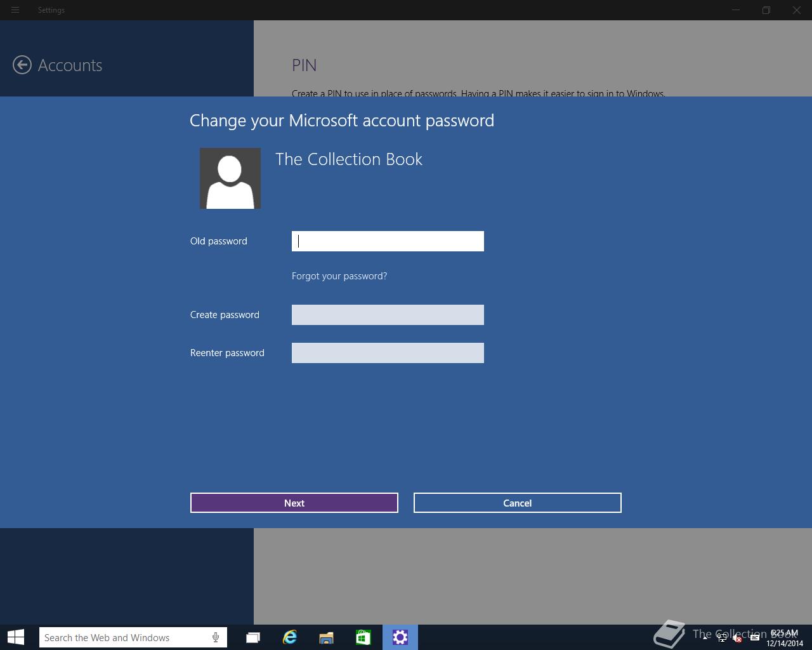Click the muted volume icon in tray
812x650 pixels.
[738, 638]
